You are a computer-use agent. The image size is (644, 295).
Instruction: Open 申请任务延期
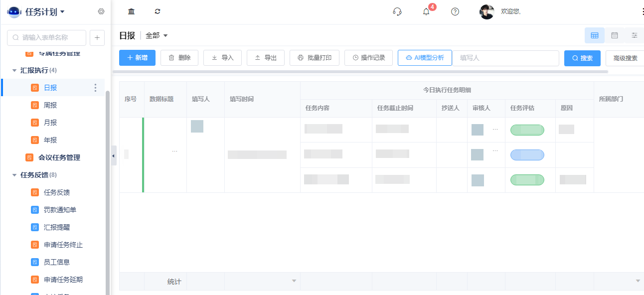pos(63,280)
